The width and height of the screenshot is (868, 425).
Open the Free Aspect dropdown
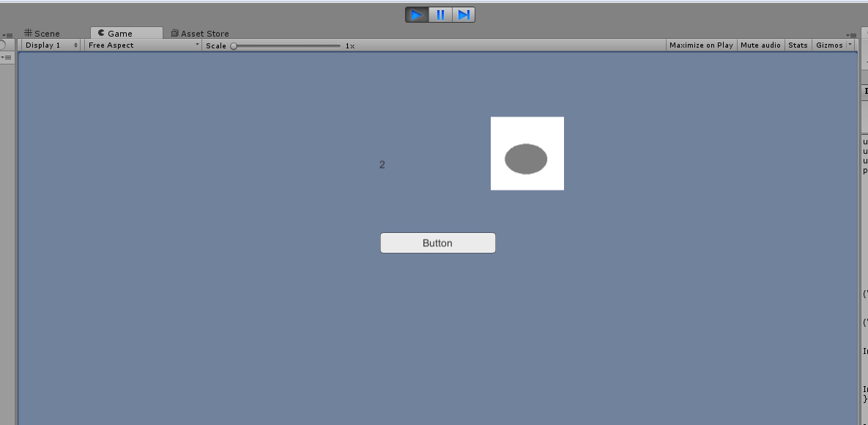pos(143,45)
